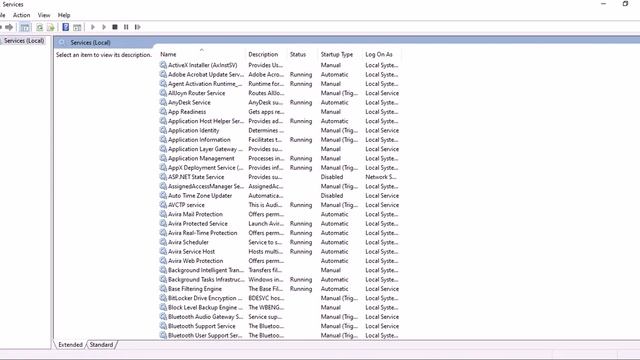
Task: Click the Stop Service square icon
Action: point(115,27)
